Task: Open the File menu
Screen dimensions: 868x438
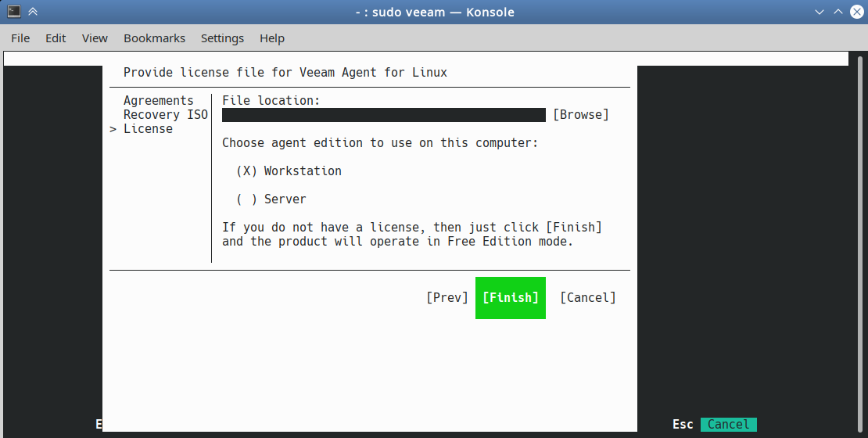Action: coord(20,38)
